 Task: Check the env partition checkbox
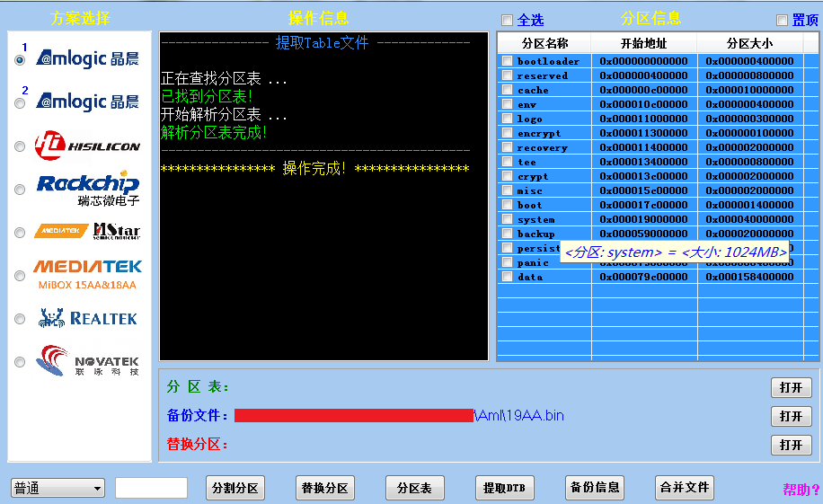(x=507, y=104)
